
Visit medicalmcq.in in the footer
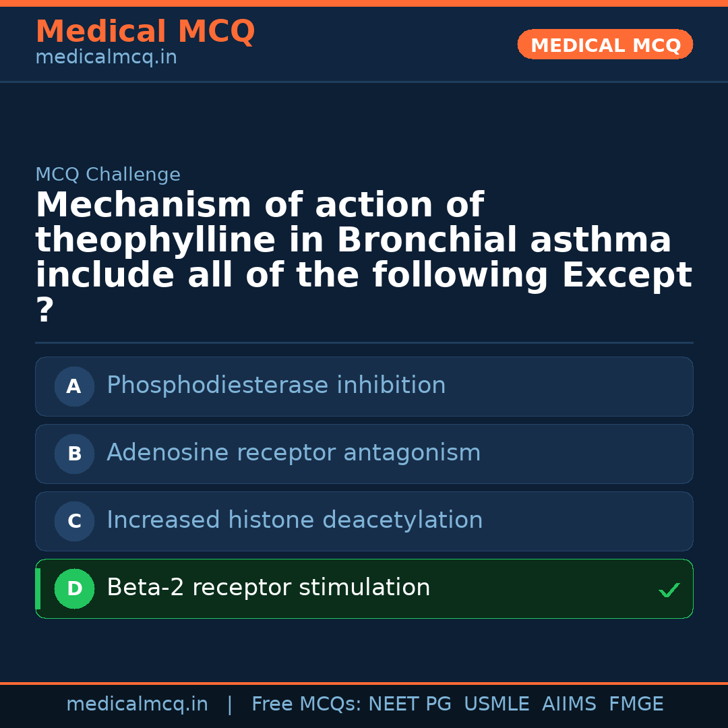point(137,704)
